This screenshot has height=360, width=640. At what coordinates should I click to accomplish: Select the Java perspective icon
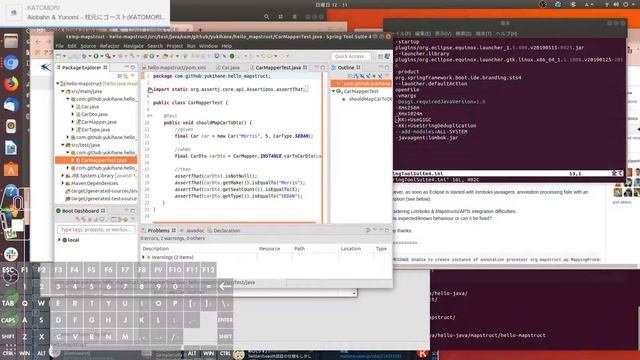[x=387, y=56]
